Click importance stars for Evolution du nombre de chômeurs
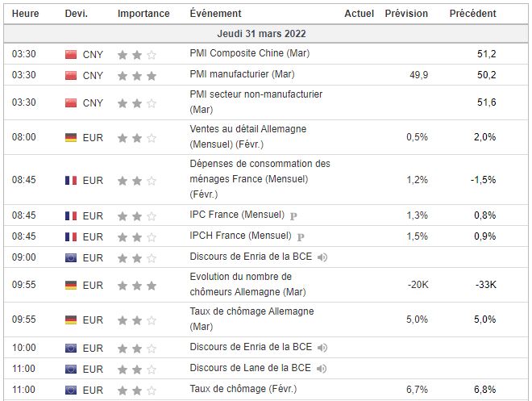This screenshot has height=401, width=532. (137, 286)
